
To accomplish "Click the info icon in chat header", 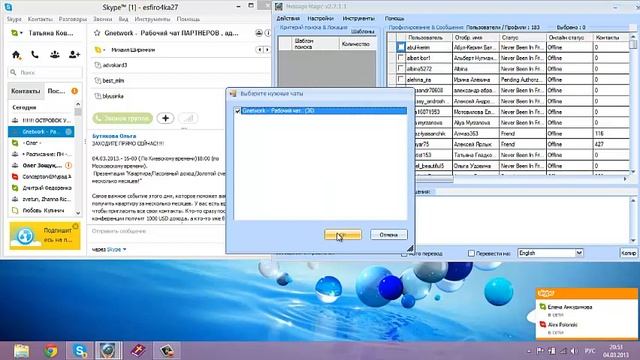I will point(268,33).
